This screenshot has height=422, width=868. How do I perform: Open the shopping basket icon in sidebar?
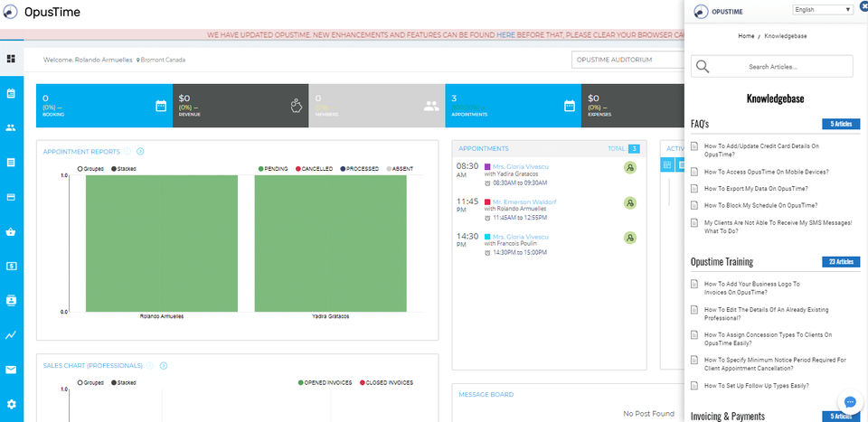11,231
